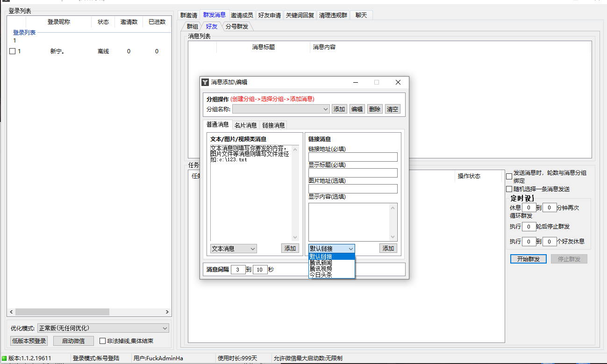Click the login list horizontal scrollbar thumb
This screenshot has width=607, height=364.
coord(62,312)
